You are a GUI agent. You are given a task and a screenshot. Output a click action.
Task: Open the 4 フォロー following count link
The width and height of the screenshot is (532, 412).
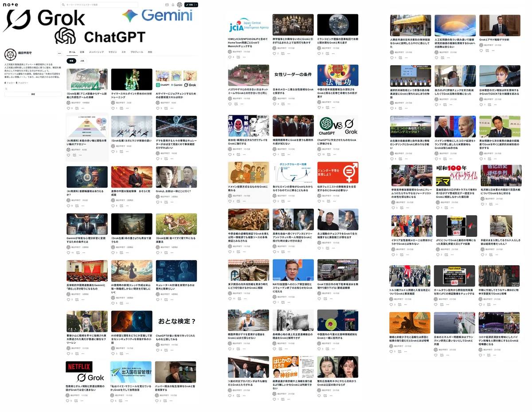(x=9, y=83)
